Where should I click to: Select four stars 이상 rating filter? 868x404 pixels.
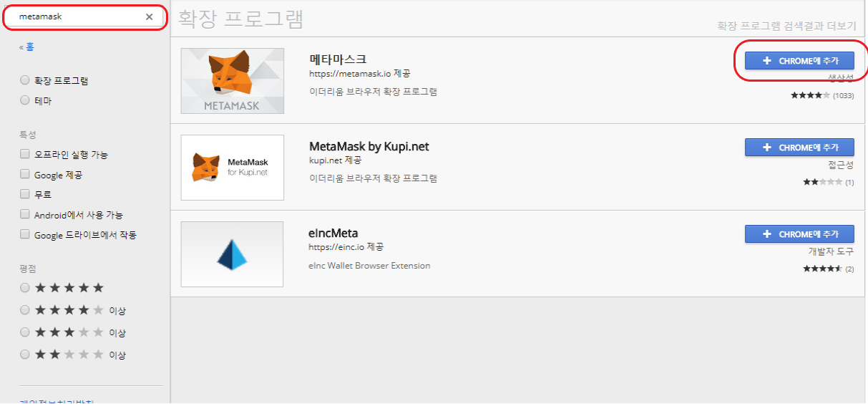[x=25, y=310]
